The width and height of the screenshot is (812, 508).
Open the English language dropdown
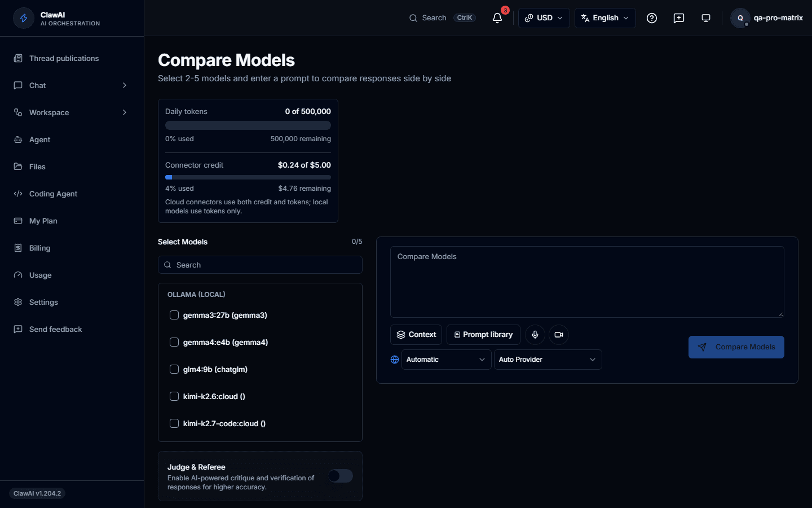605,18
